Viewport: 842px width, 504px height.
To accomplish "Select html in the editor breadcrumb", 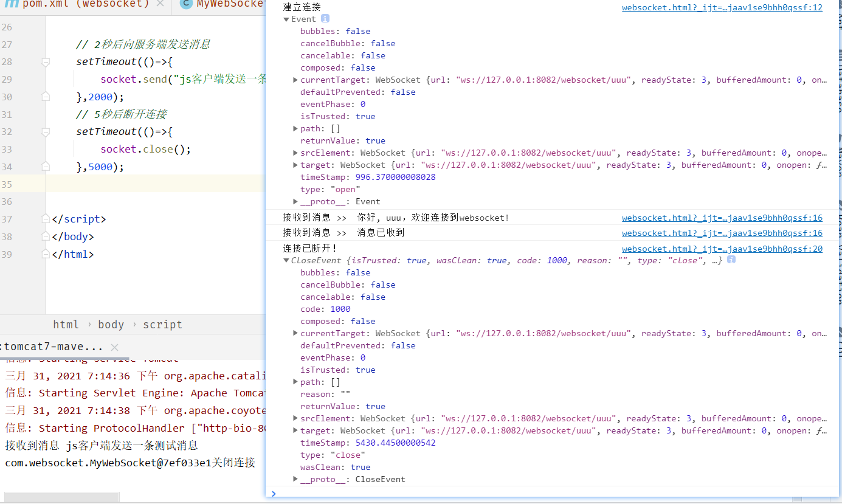I will (x=66, y=325).
